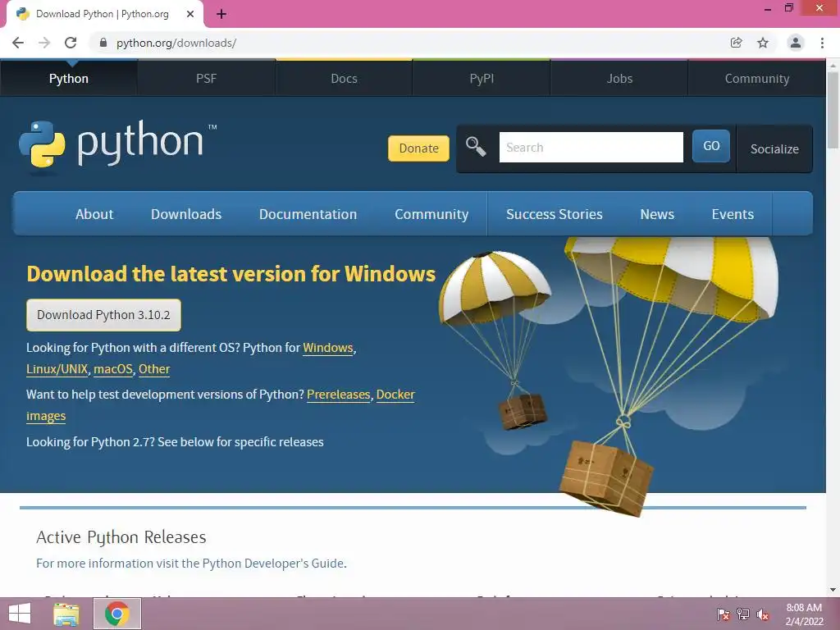Click the page vertical scrollbar thumb
Viewport: 840px width, 630px height.
(x=833, y=110)
